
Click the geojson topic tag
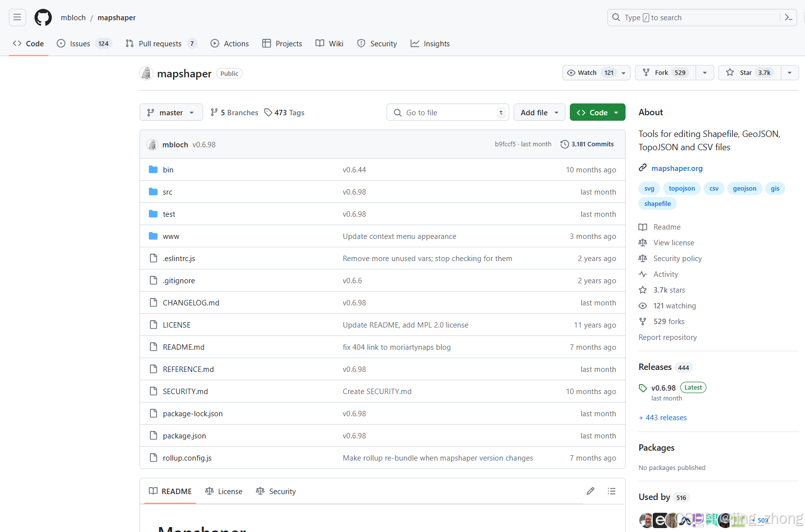(744, 189)
